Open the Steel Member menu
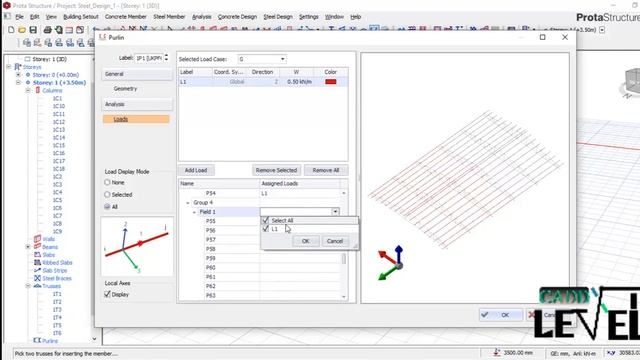Viewport: 640px width, 360px height. [169, 17]
